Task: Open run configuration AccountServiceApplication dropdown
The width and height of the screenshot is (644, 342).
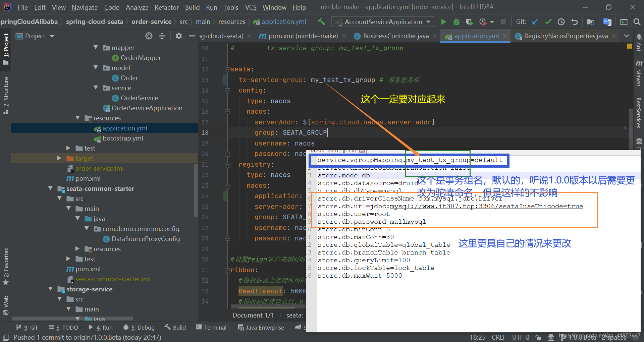Action: point(383,22)
